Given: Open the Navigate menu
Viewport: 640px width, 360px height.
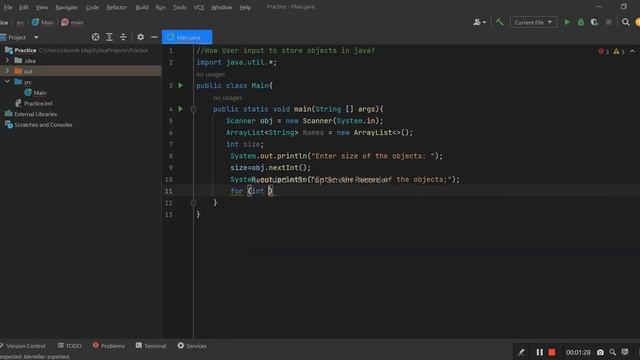Looking at the screenshot, I should 67,7.
